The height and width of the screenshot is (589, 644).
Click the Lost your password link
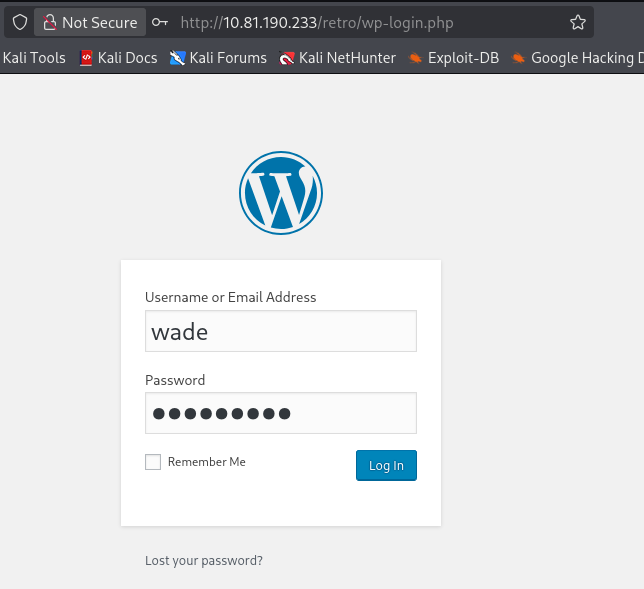pos(204,561)
